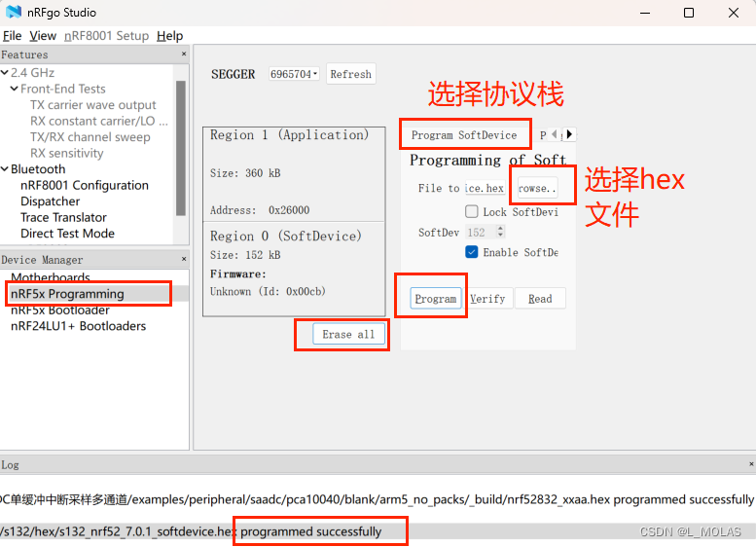This screenshot has width=756, height=547.
Task: Maximize the nRFgo Studio window
Action: click(689, 13)
